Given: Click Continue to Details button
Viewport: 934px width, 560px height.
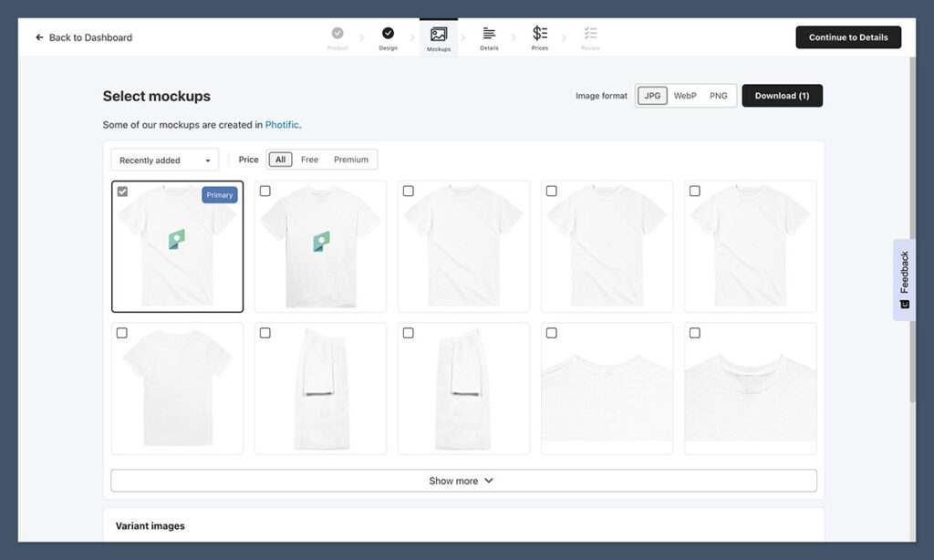Looking at the screenshot, I should [x=847, y=37].
